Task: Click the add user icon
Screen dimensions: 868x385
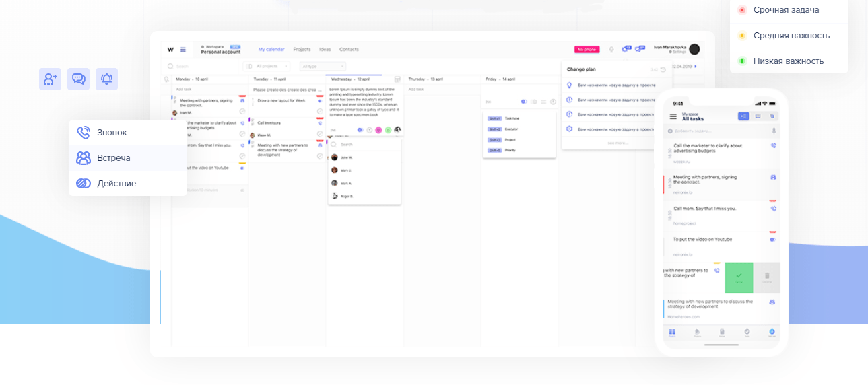Action: (x=50, y=79)
